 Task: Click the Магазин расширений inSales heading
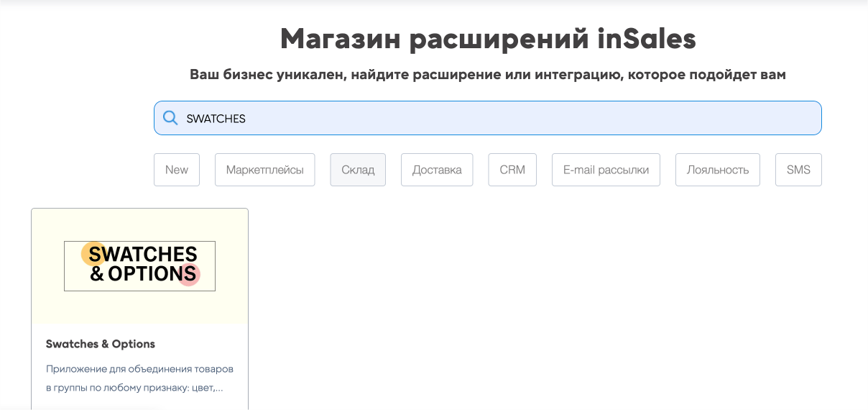(488, 39)
